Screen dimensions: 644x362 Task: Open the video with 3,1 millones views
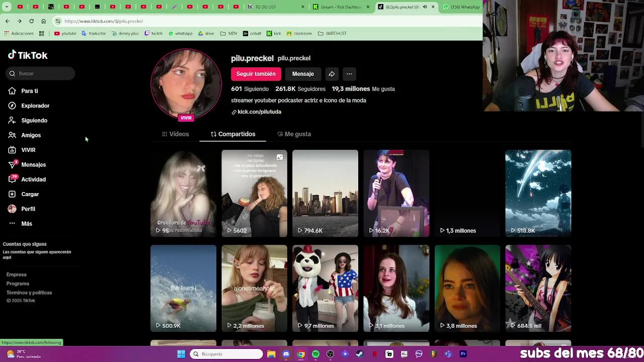click(396, 288)
